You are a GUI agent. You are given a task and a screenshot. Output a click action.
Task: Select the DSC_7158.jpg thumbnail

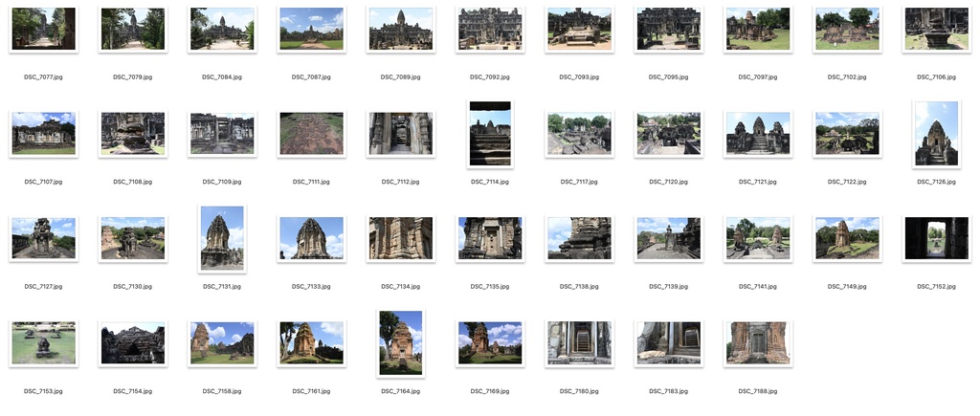222,343
